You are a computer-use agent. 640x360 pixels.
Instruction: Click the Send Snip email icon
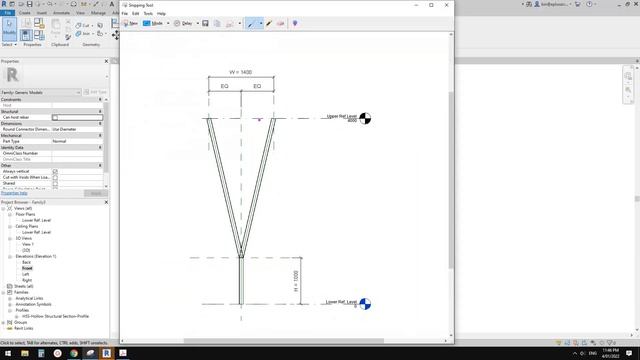pyautogui.click(x=230, y=24)
